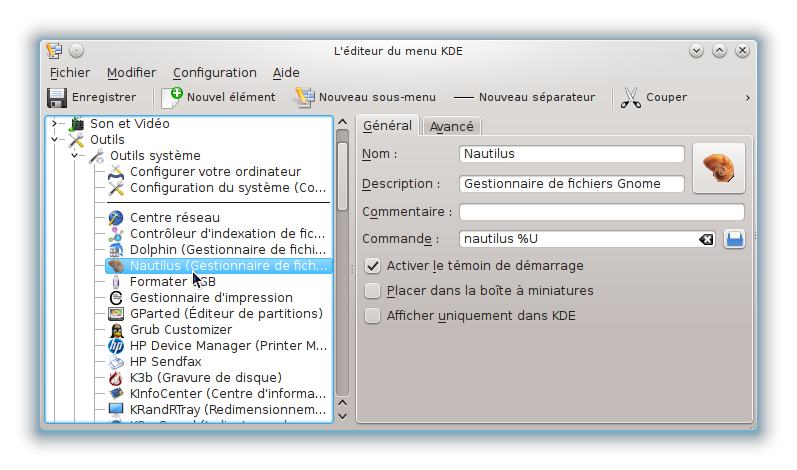Viewport: 797px width, 470px height.
Task: Click the Commentaire input field
Action: [602, 212]
